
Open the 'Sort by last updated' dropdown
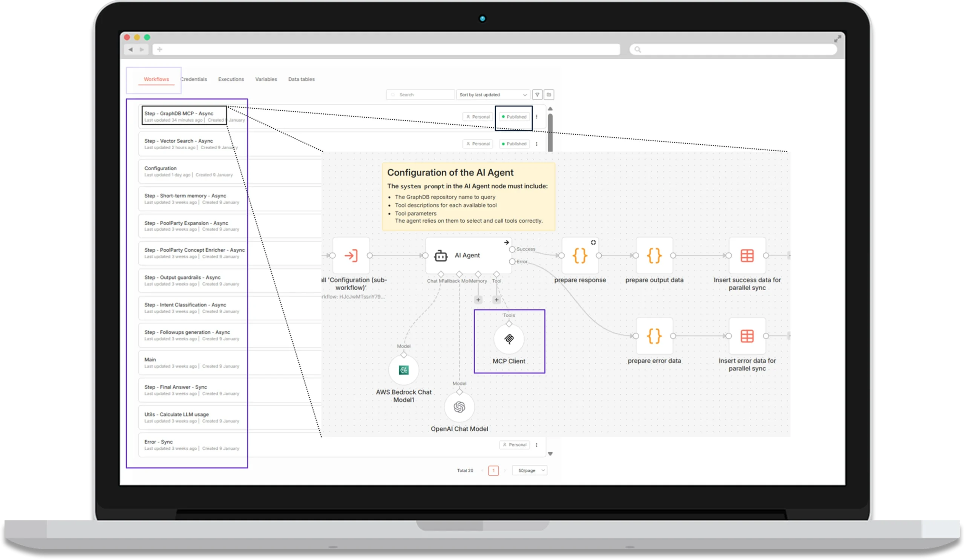(493, 95)
